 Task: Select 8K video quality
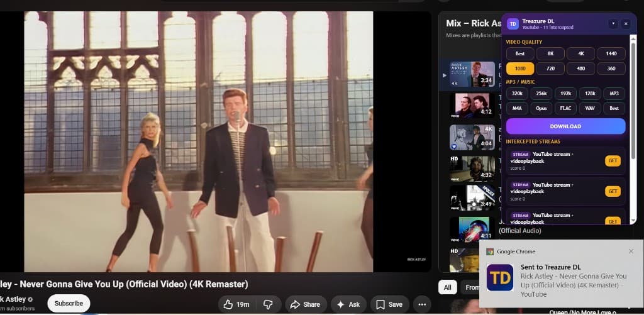point(550,54)
